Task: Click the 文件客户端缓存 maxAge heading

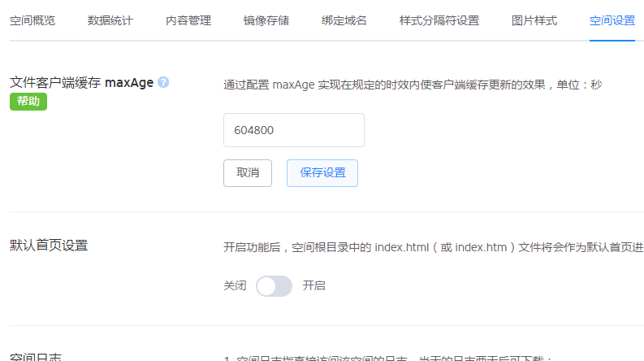Action: coord(81,82)
